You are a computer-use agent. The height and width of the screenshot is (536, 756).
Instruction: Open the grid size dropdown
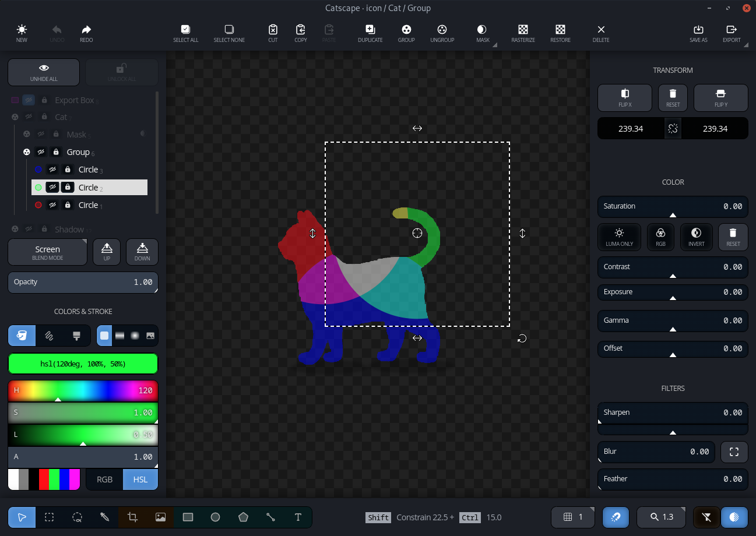(574, 517)
